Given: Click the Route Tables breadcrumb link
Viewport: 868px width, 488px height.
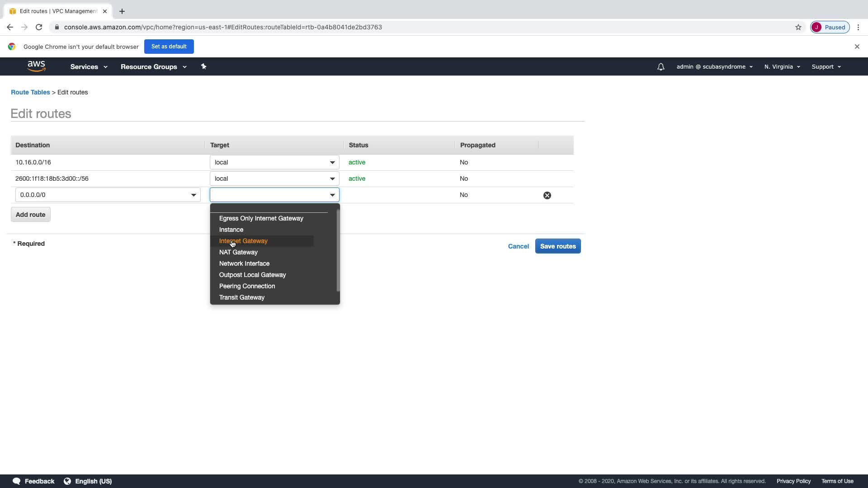Looking at the screenshot, I should 30,92.
